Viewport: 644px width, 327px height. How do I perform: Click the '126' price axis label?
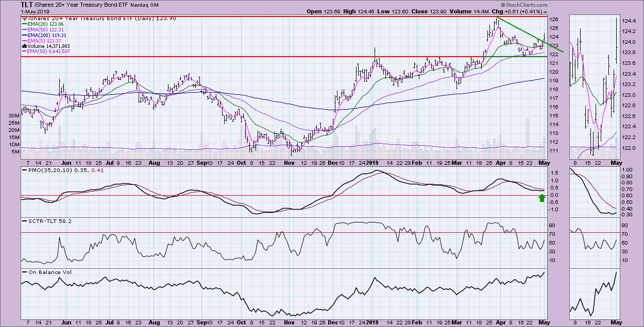pyautogui.click(x=554, y=20)
